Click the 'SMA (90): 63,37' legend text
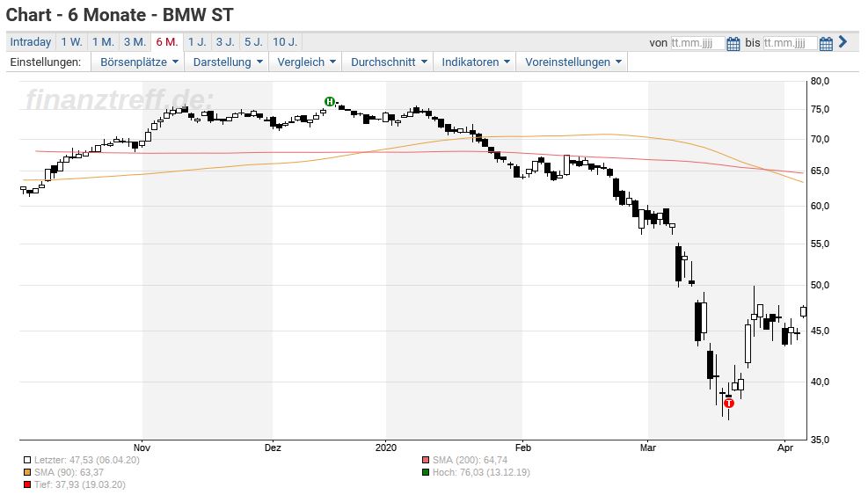This screenshot has width=868, height=495. [69, 472]
